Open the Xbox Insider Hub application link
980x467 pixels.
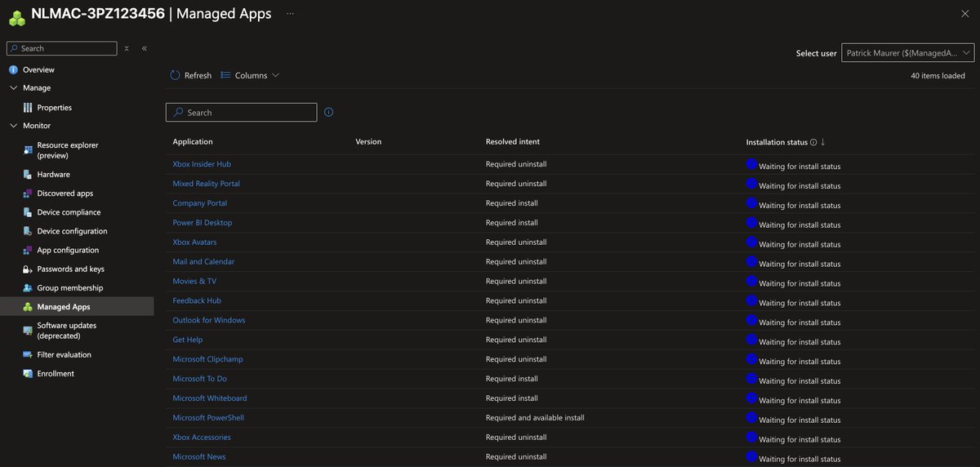point(202,164)
